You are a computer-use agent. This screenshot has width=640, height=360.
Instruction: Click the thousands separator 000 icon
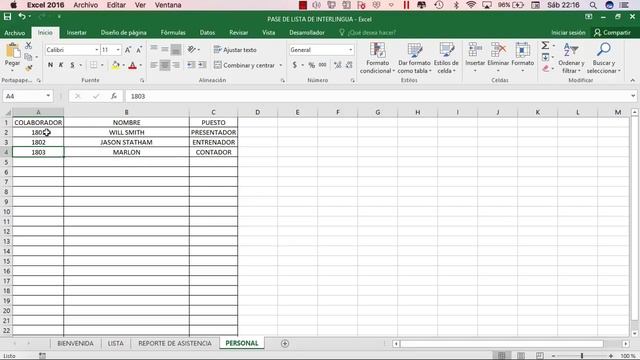pyautogui.click(x=322, y=65)
